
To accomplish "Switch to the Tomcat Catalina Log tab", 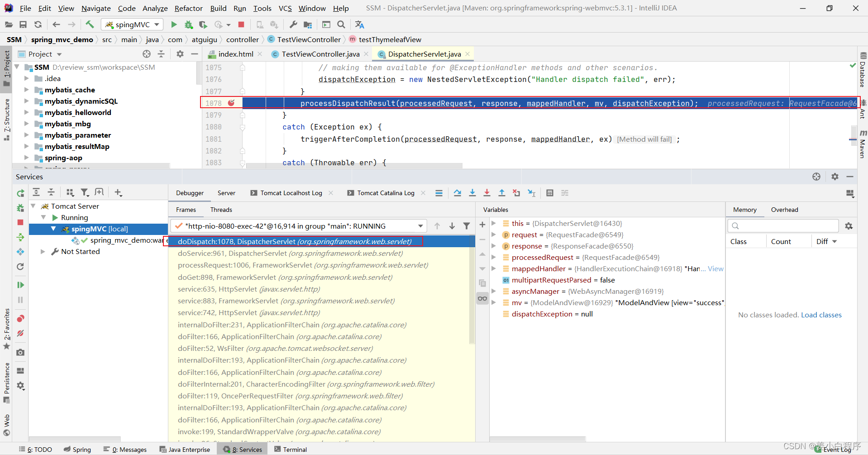I will 386,193.
